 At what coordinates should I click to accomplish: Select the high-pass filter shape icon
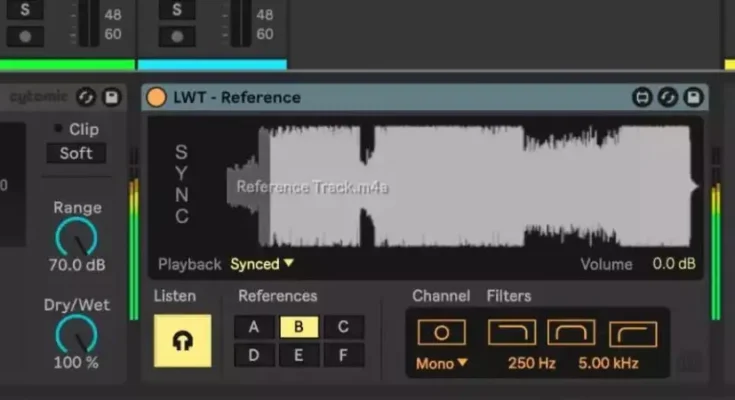pos(632,333)
